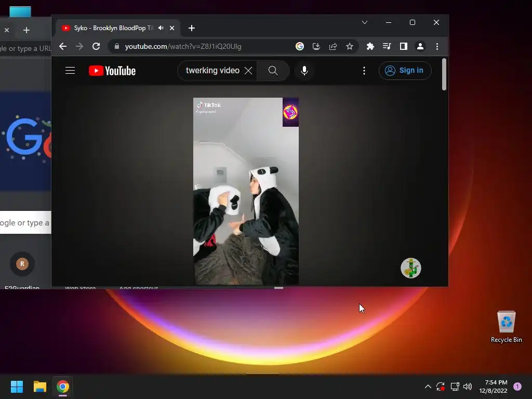Close the tab in background Chrome window
The image size is (532, 399).
7,30
